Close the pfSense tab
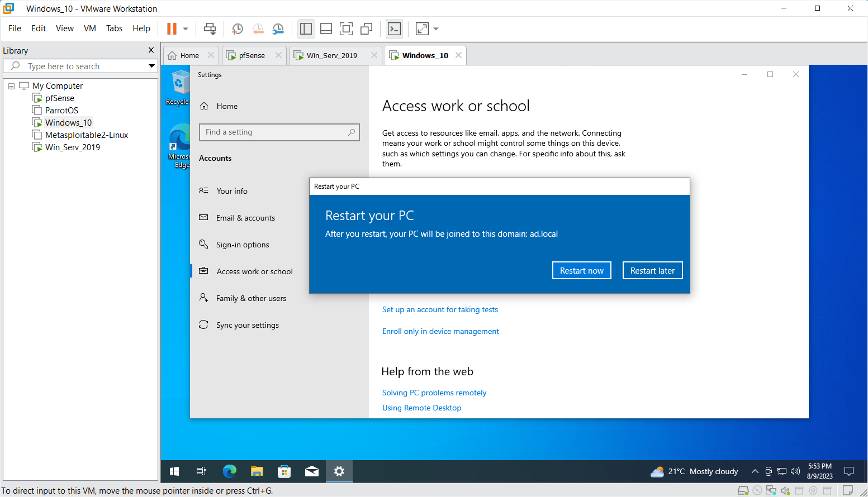 tap(278, 55)
